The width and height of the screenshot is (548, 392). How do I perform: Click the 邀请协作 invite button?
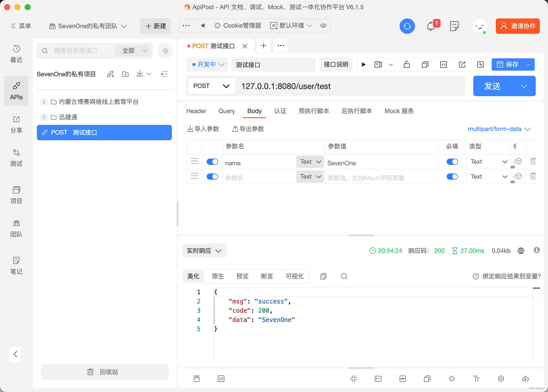tap(518, 26)
